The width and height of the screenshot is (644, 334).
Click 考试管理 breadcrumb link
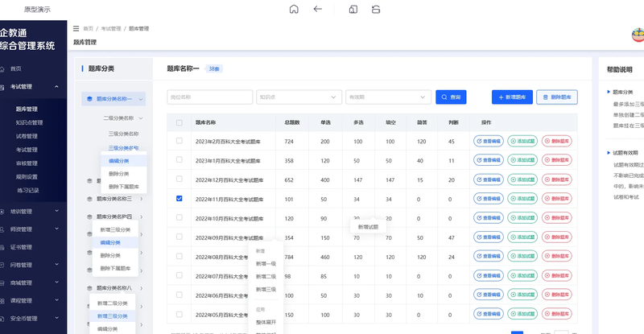point(111,28)
